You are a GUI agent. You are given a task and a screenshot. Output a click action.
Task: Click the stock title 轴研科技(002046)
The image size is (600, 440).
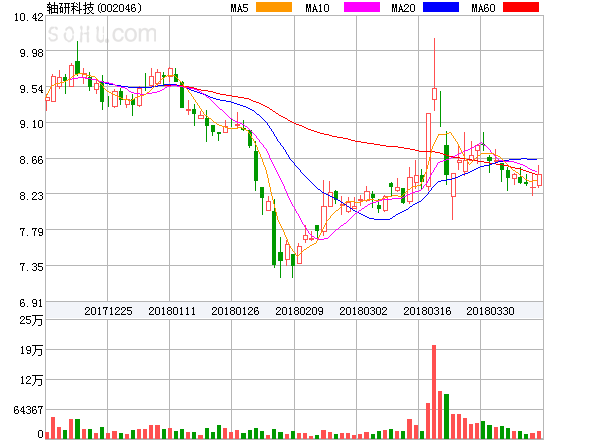click(x=94, y=8)
